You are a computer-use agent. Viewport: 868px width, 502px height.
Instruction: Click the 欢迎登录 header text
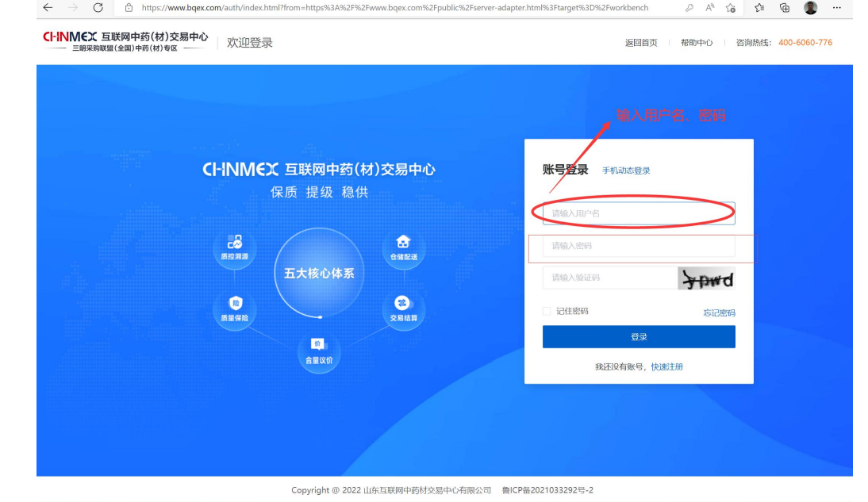[250, 43]
